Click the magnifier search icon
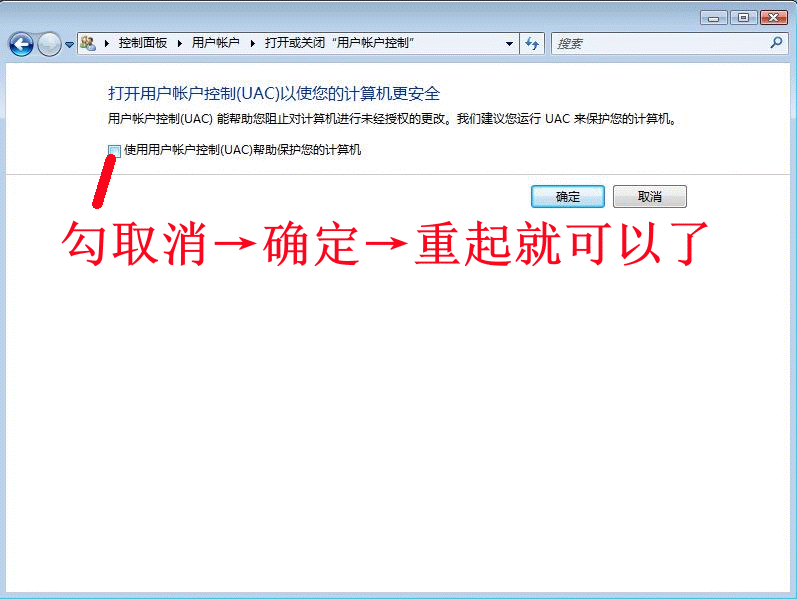Screen dimensions: 797x599 (x=776, y=44)
